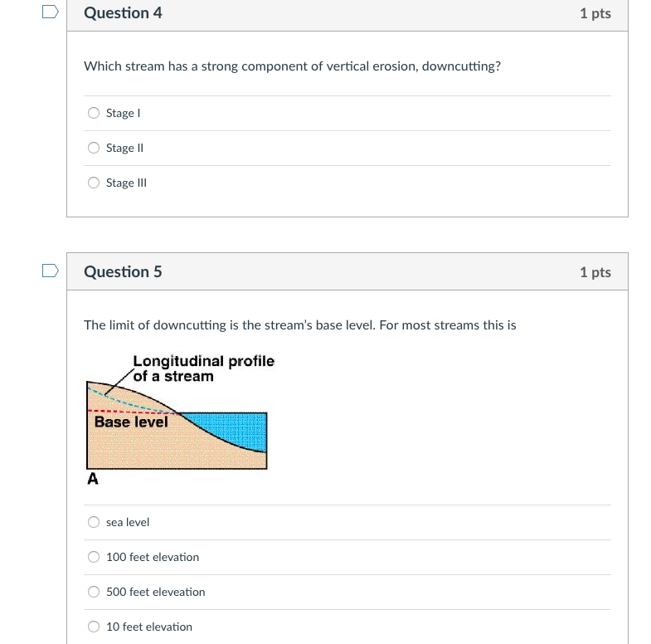Screen dimensions: 651x644
Task: Click the 1 pts label of Question 4
Action: pos(595,13)
